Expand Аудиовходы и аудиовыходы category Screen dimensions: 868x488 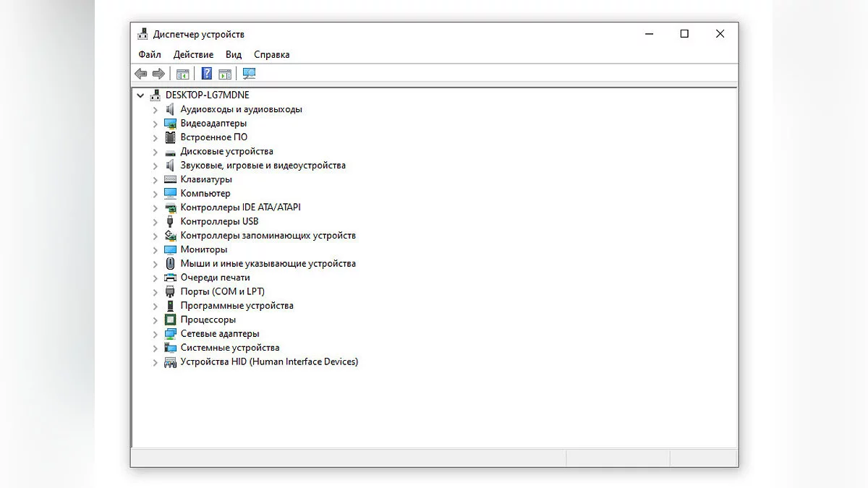pos(155,110)
